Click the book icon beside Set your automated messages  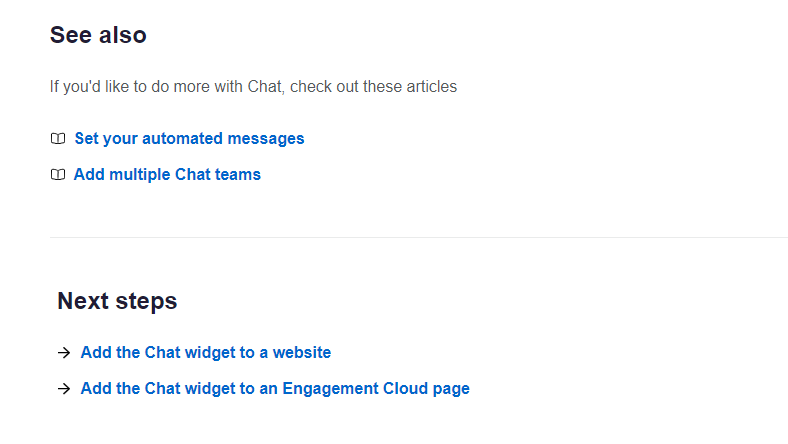tap(58, 139)
